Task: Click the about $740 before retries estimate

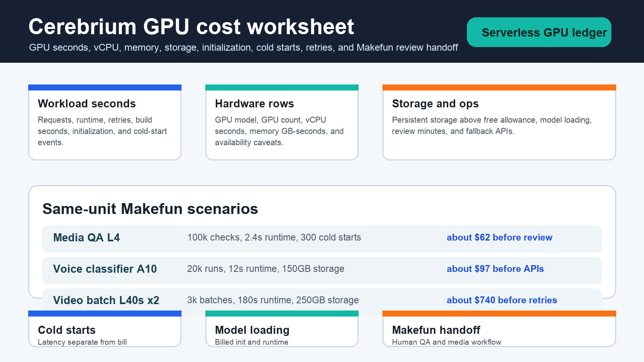Action: click(x=502, y=300)
